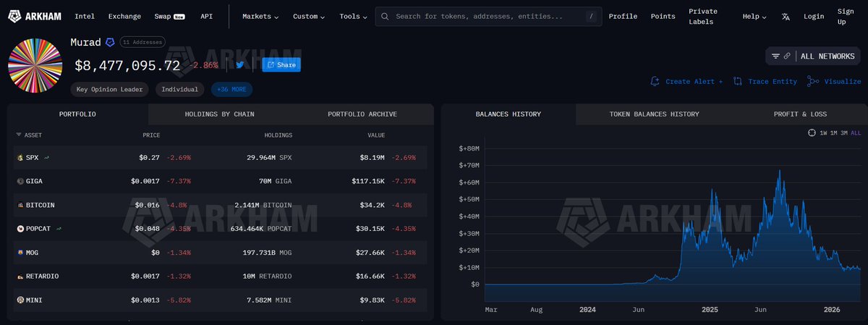Click the chart crosshair reset icon
This screenshot has width=868, height=325.
(812, 133)
